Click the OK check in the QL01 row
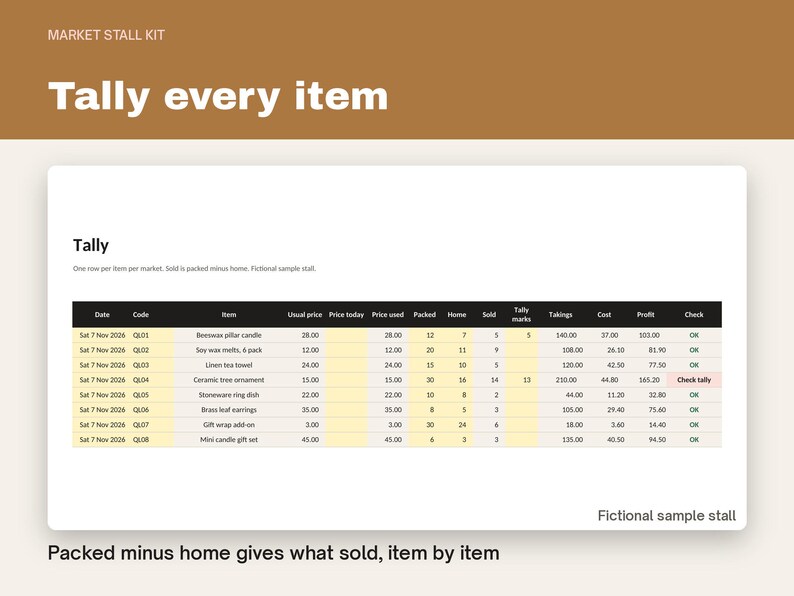This screenshot has height=596, width=794. (x=694, y=335)
